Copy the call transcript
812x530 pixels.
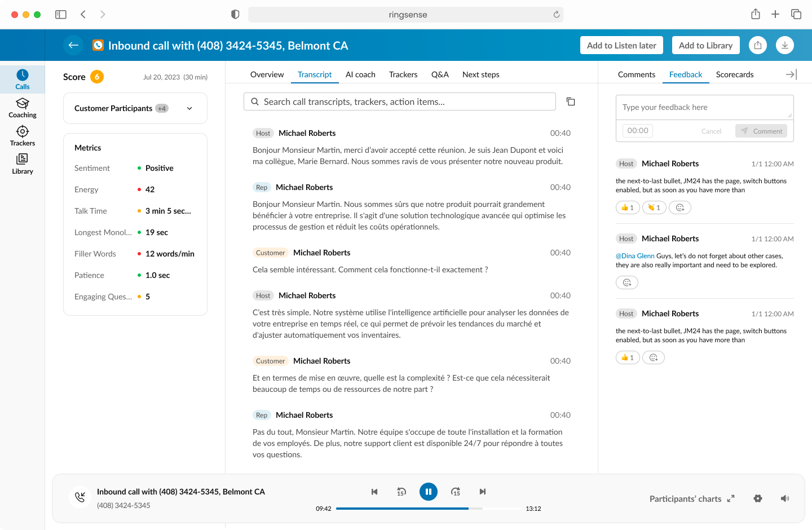point(571,101)
